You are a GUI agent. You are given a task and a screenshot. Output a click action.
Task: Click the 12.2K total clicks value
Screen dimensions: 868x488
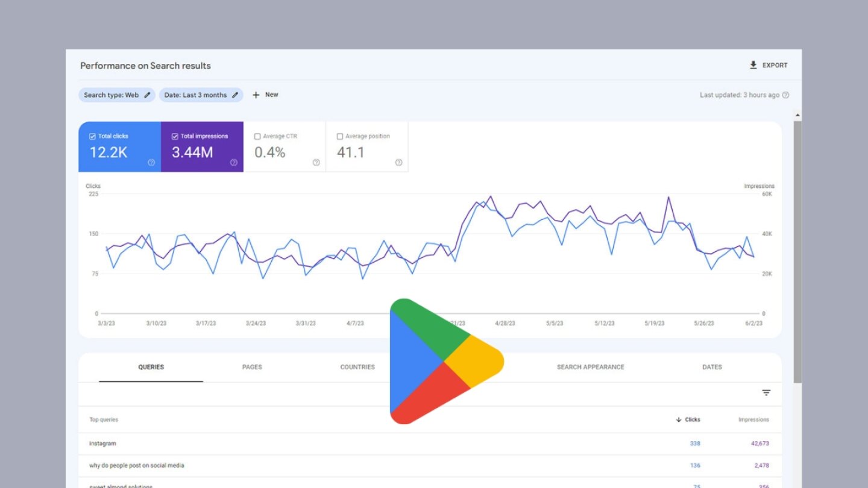108,152
